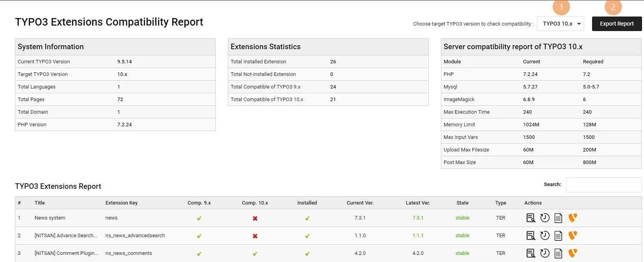Viewport: 644px width, 262px height.
Task: Click TYPO3 logo icon in News system row
Action: click(x=573, y=218)
